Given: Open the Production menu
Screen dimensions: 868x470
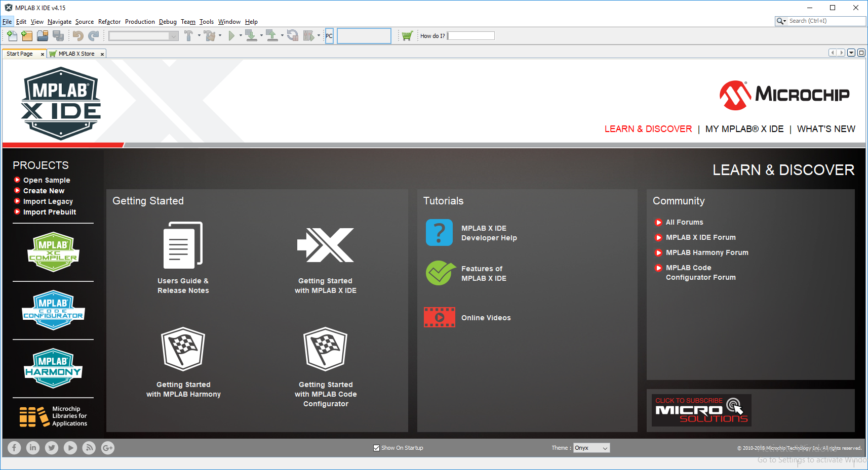Looking at the screenshot, I should (140, 22).
